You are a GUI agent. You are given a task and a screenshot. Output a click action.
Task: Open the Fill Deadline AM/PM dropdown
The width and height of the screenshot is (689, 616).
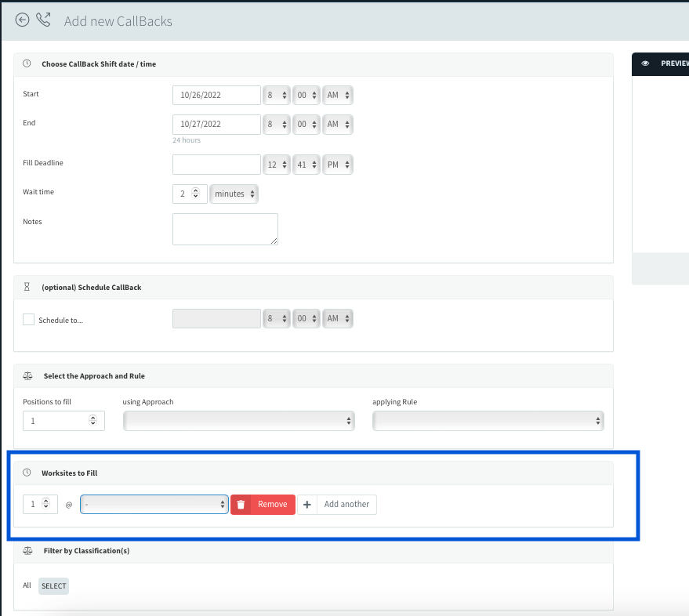click(x=338, y=165)
